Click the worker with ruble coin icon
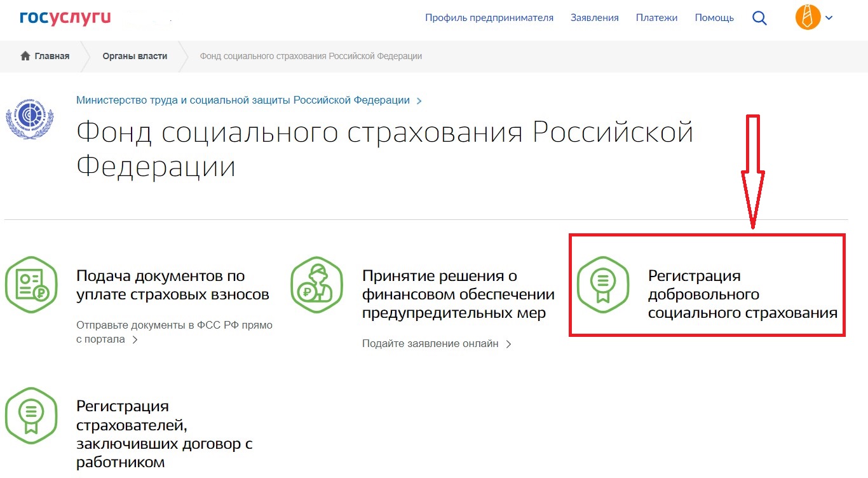Viewport: 868px width, 478px height. [x=316, y=285]
